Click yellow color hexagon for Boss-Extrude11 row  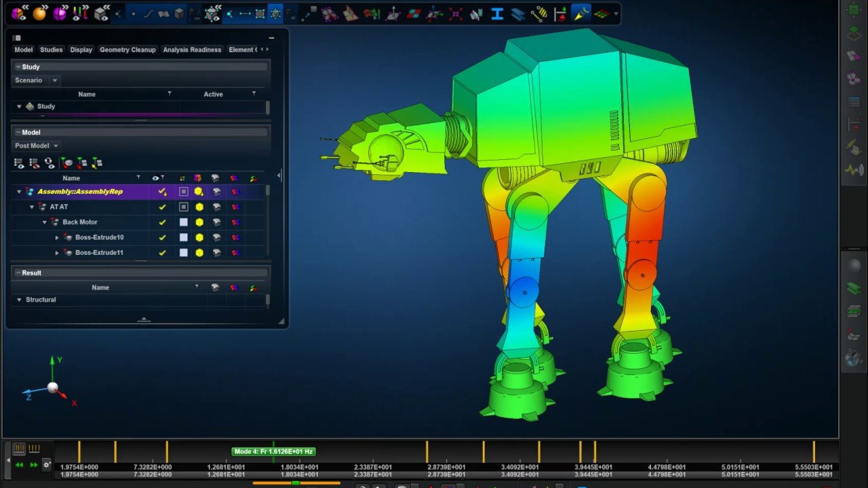point(199,253)
